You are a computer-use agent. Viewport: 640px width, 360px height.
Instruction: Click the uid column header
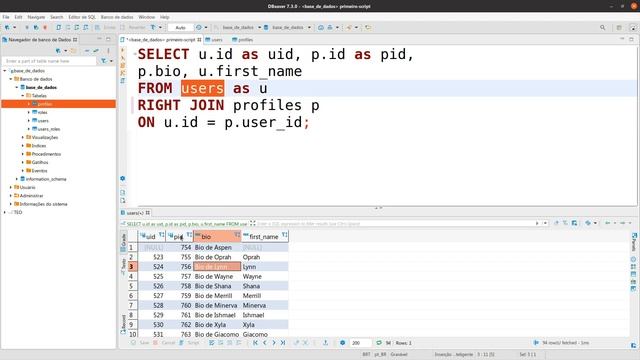pyautogui.click(x=151, y=236)
